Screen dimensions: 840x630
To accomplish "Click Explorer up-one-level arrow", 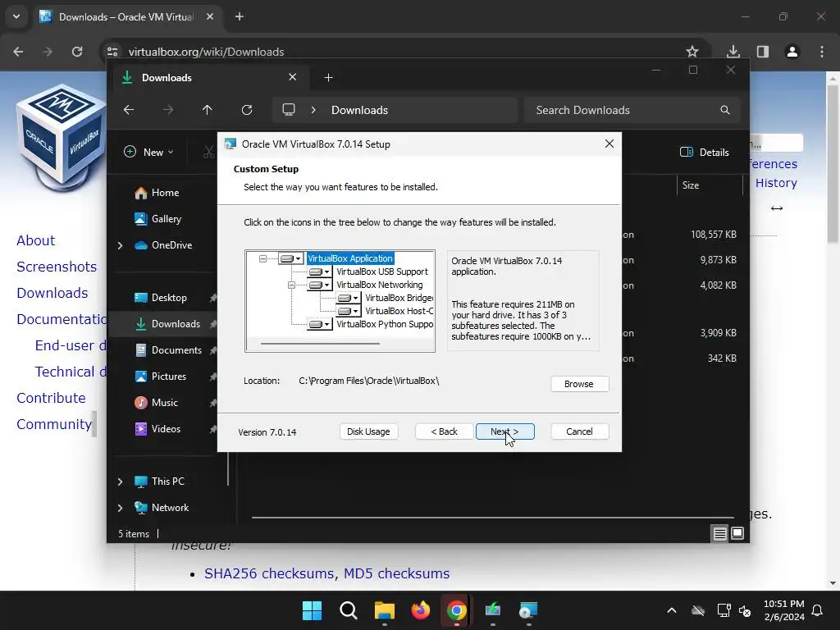I will (208, 110).
